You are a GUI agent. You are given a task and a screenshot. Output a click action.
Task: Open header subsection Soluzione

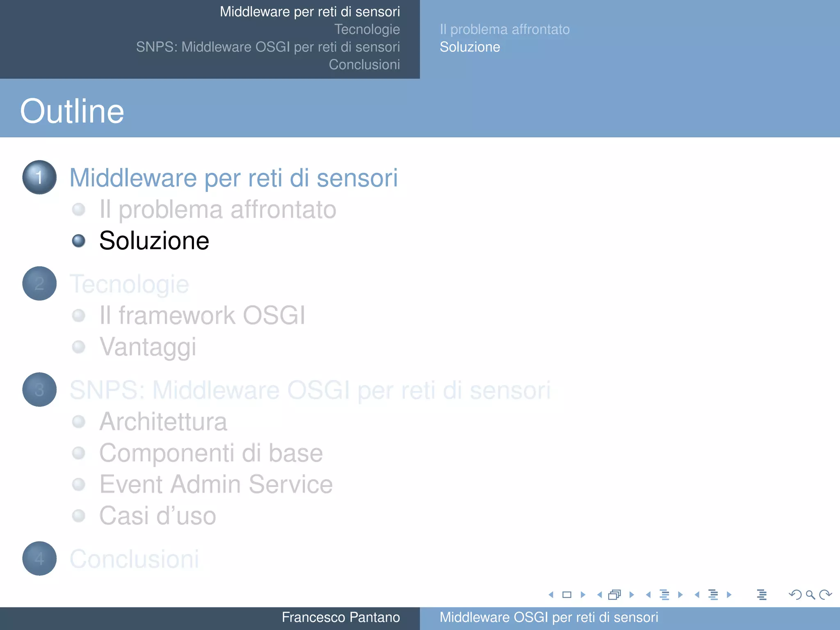pos(470,47)
